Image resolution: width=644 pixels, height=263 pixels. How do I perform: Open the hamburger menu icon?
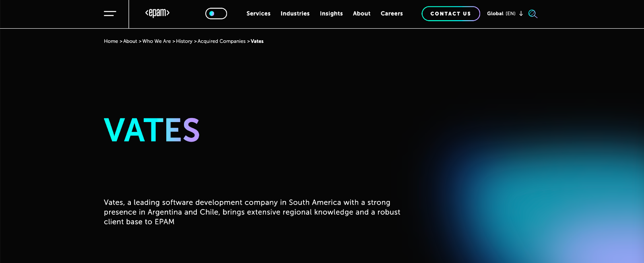click(x=110, y=13)
